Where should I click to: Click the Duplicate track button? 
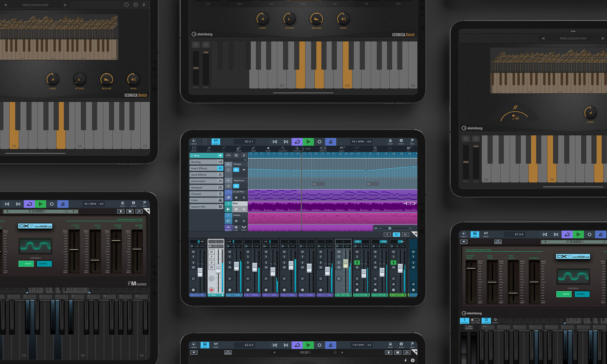tap(244, 228)
